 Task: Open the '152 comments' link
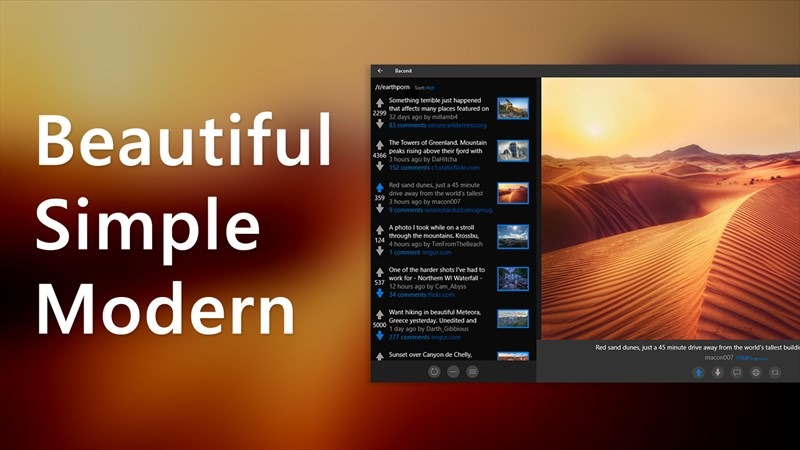[409, 167]
